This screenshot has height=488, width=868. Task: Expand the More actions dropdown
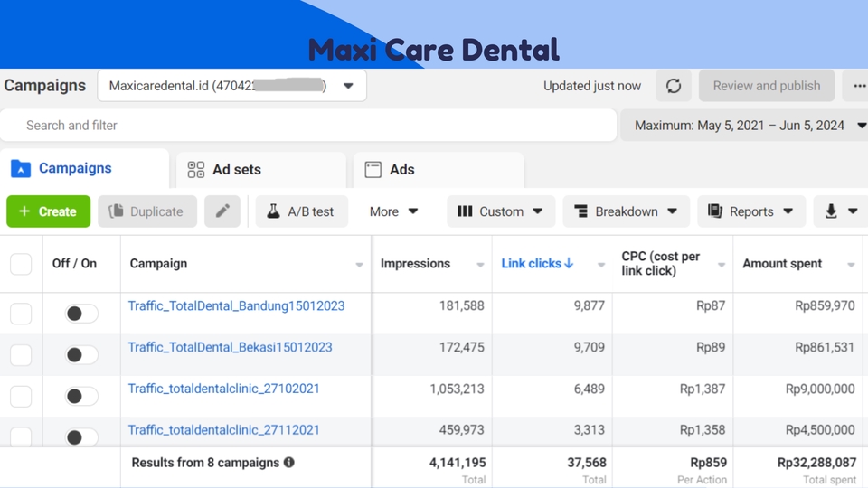[393, 211]
